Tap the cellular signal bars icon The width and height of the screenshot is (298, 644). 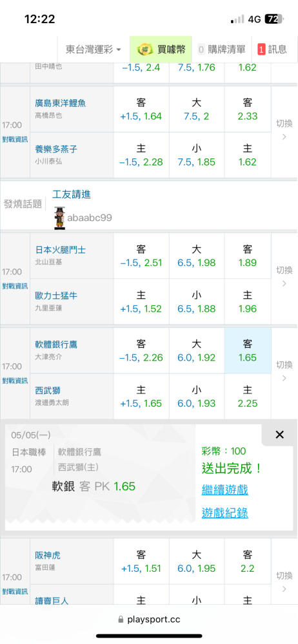237,19
